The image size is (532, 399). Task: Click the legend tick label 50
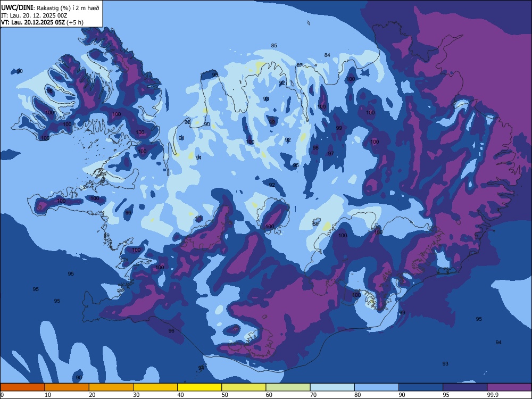point(225,395)
